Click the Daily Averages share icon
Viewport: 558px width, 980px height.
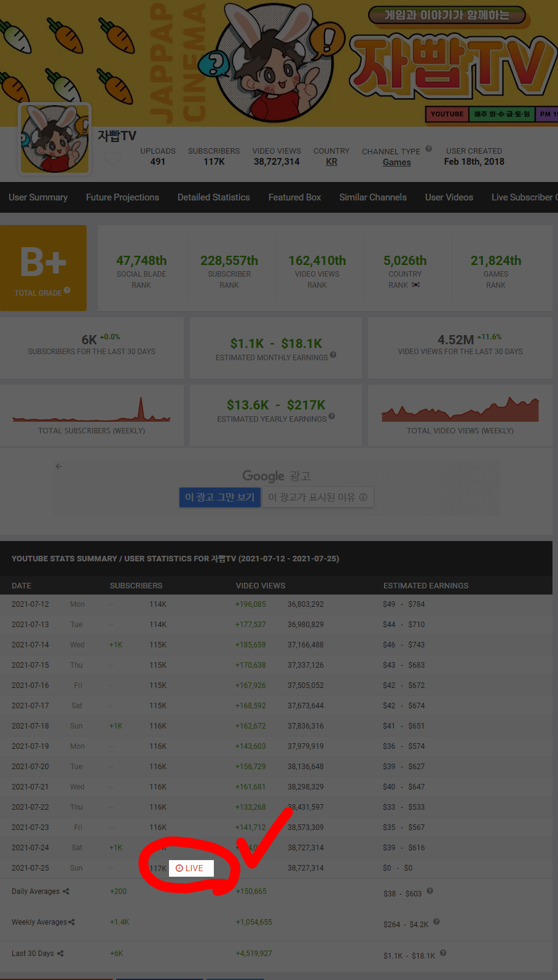(66, 891)
